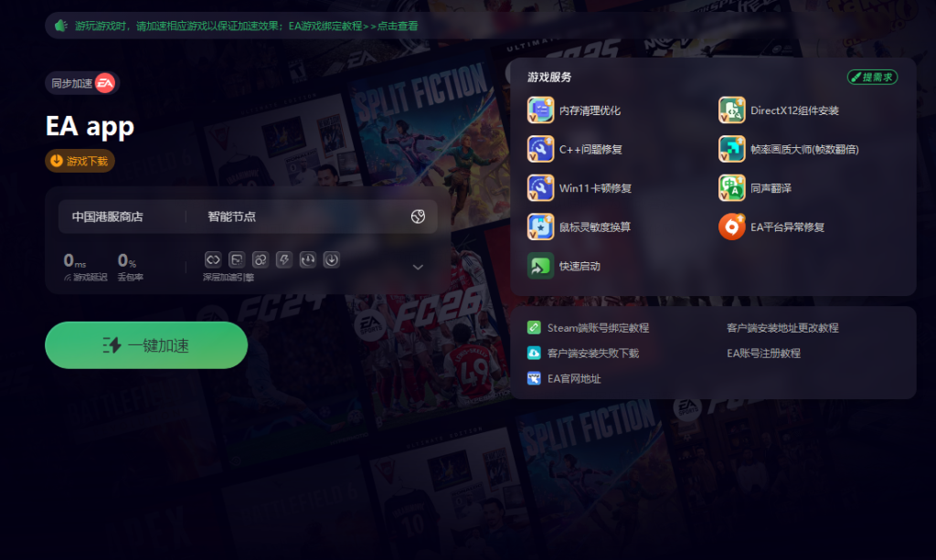Open the Steam端账号绑定教程 link
The height and width of the screenshot is (560, 936).
(x=597, y=327)
